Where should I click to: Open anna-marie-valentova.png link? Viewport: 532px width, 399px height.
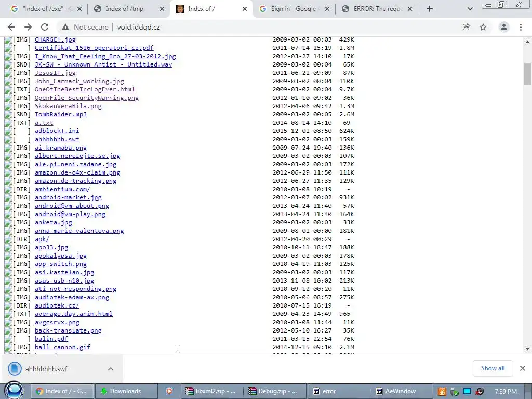[x=79, y=231]
